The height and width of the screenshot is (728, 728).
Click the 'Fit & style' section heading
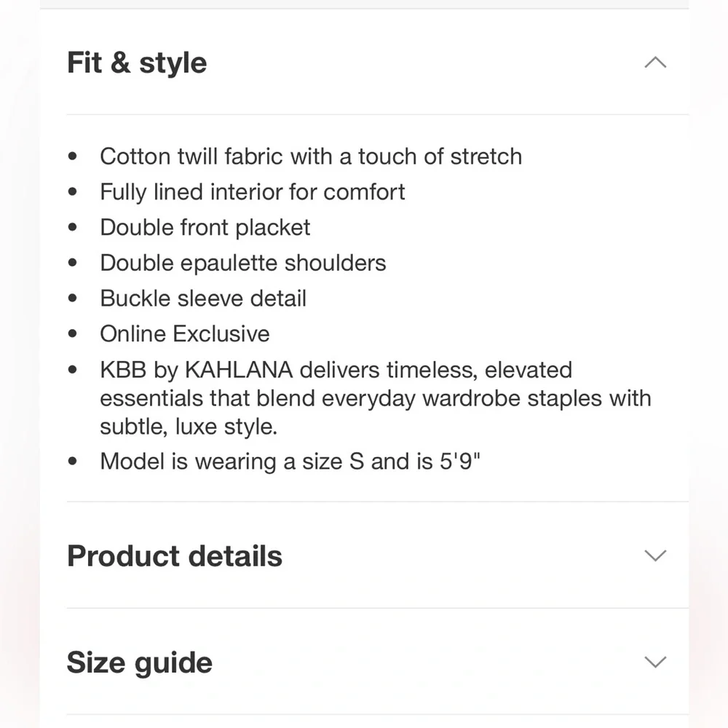pos(137,63)
